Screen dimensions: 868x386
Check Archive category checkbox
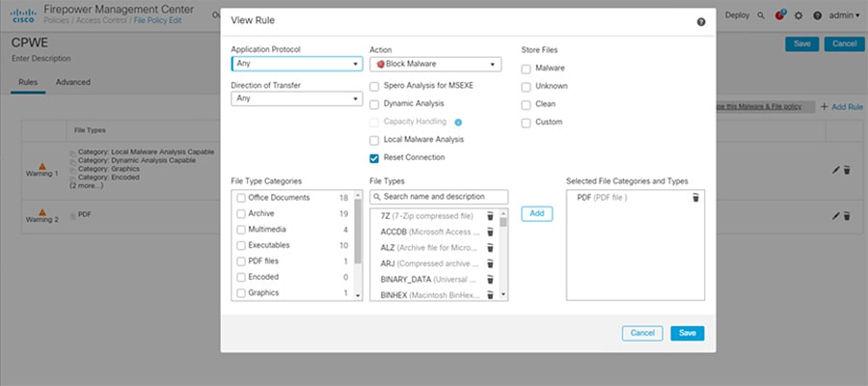241,214
